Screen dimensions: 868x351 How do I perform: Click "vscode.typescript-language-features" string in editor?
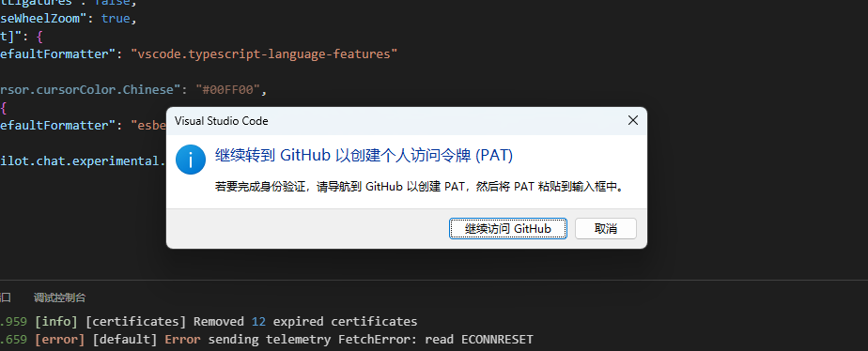264,54
